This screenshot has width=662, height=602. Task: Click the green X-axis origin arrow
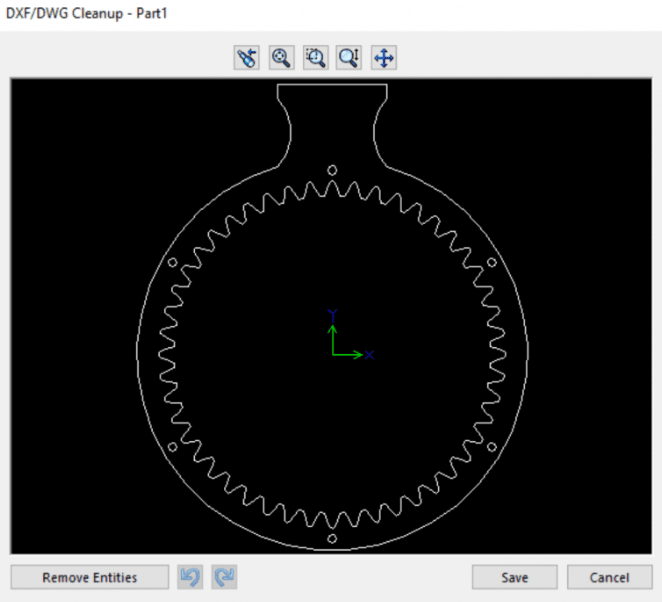[x=350, y=354]
